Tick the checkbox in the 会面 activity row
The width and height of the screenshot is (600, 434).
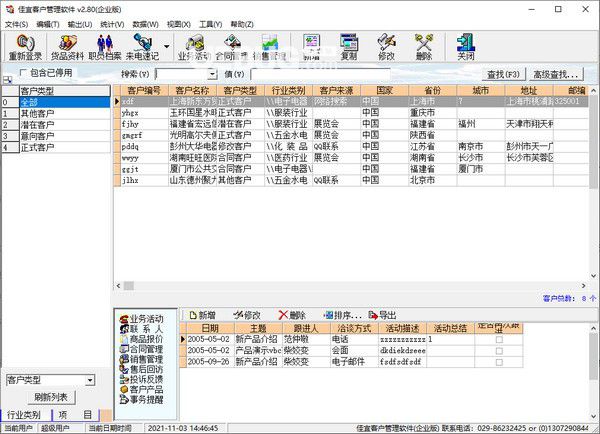pos(499,351)
